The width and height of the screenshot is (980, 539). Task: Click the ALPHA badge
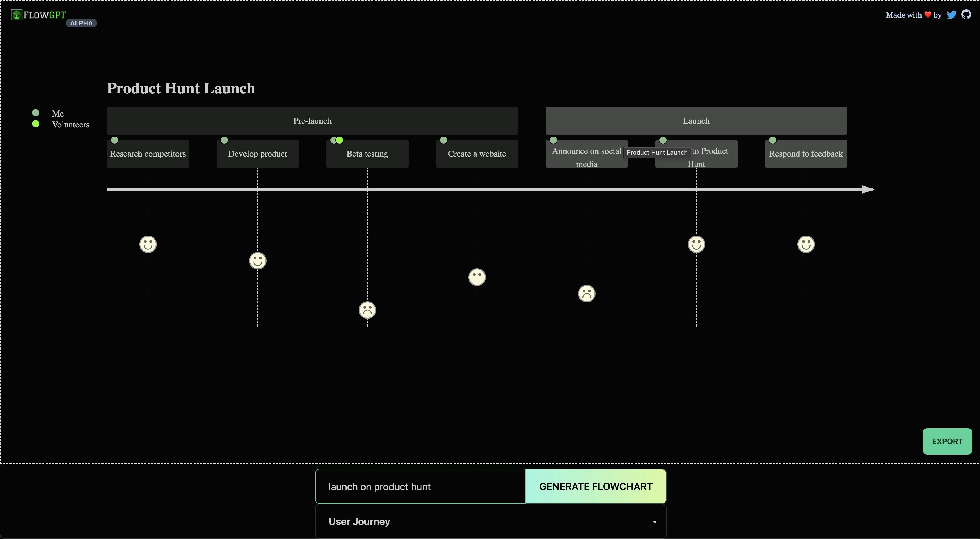click(x=81, y=23)
